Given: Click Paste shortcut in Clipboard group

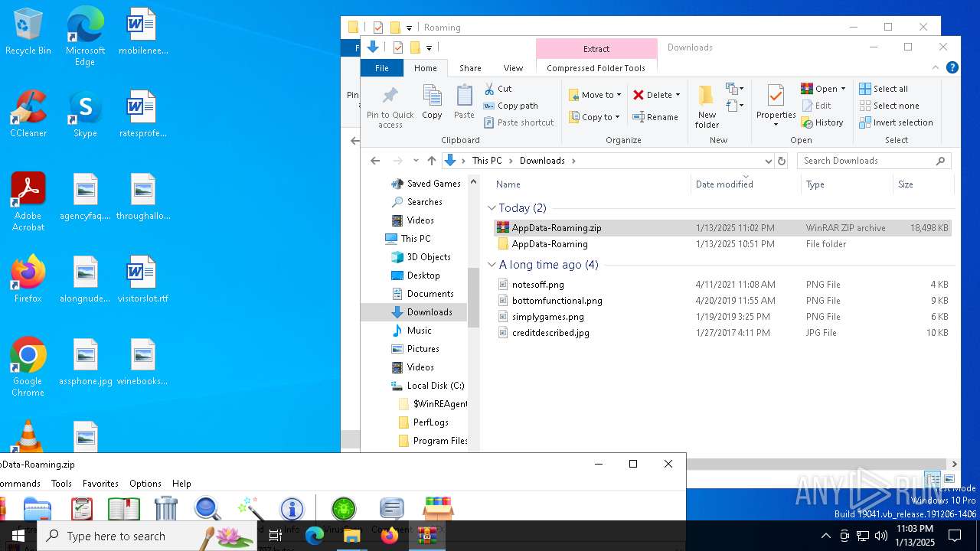Looking at the screenshot, I should tap(518, 122).
